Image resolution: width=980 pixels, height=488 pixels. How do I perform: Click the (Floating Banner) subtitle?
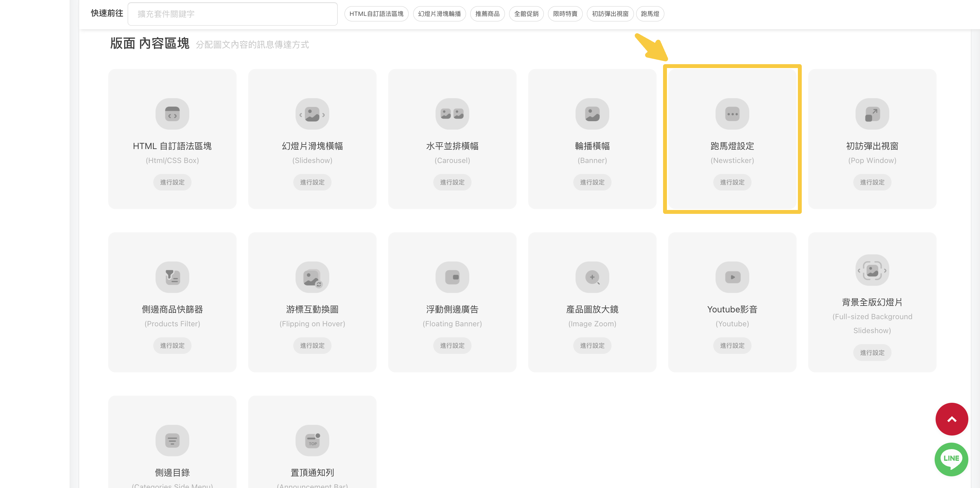(x=452, y=324)
